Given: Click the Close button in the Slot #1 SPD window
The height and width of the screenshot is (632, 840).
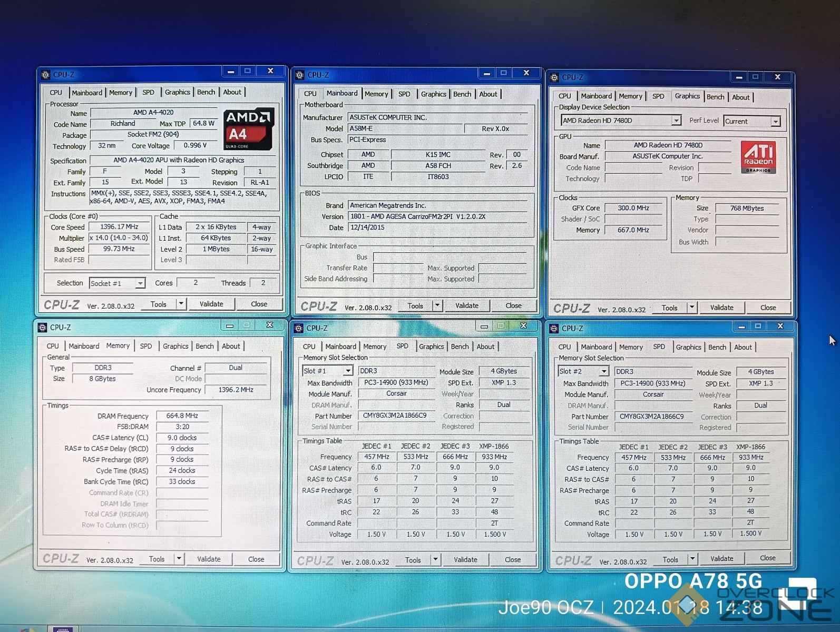Looking at the screenshot, I should point(513,560).
